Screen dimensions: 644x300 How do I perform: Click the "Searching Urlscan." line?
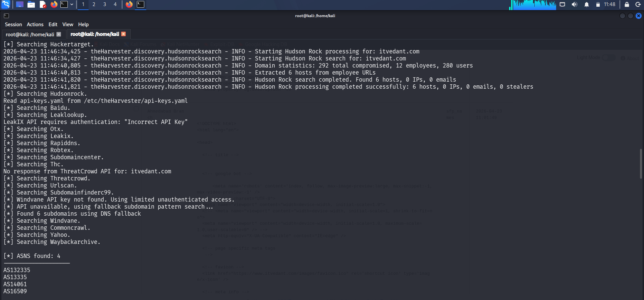[40, 185]
